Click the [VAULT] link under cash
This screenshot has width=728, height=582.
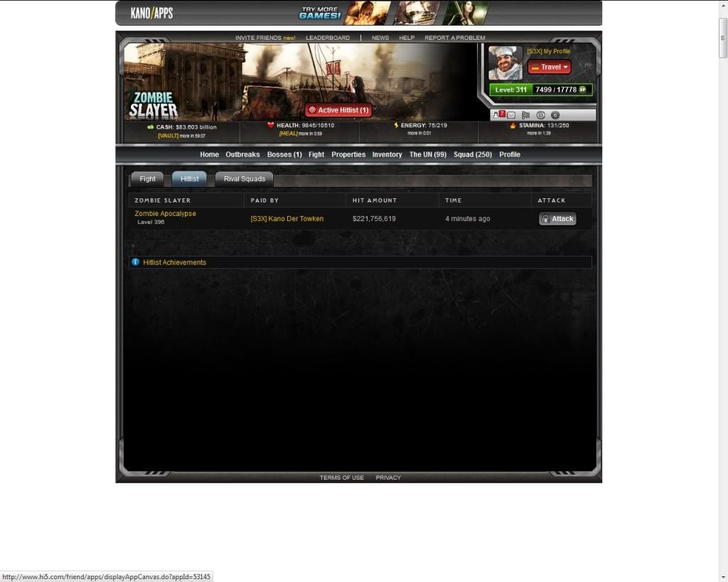(168, 136)
